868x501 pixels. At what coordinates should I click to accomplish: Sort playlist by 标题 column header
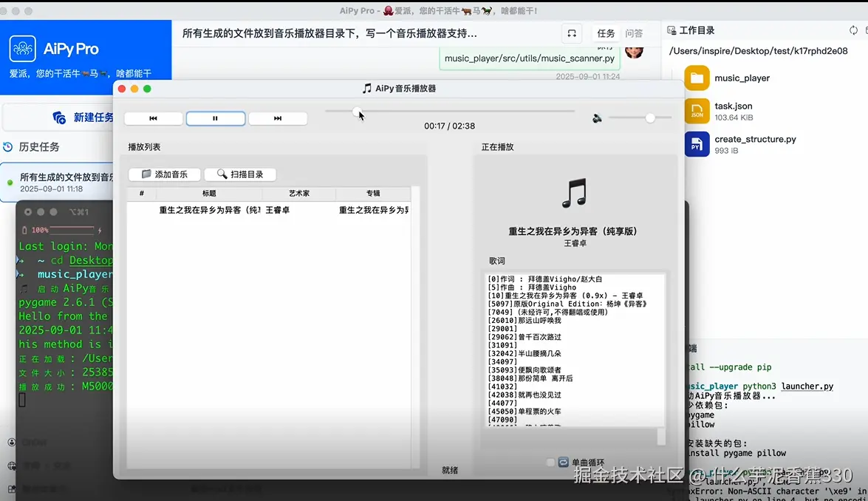(x=209, y=193)
